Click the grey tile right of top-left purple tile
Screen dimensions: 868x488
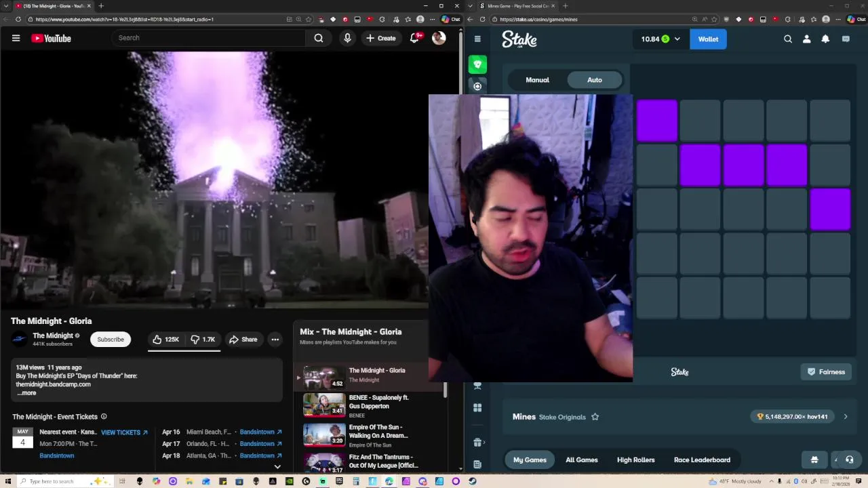click(x=700, y=121)
